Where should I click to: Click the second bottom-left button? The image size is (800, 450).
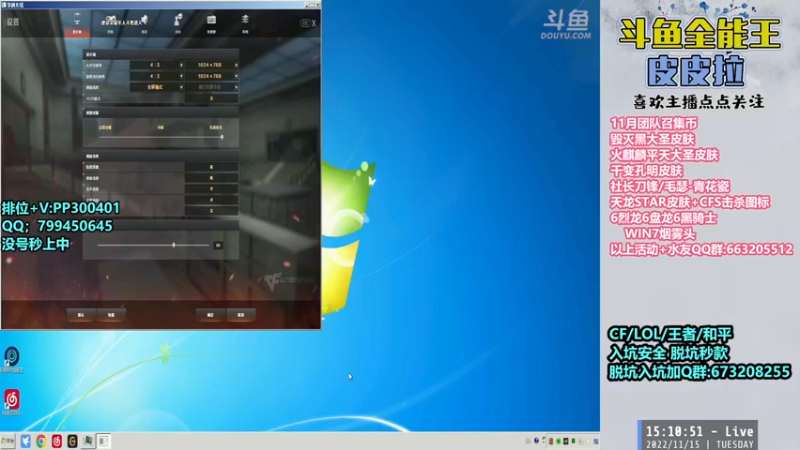point(111,315)
